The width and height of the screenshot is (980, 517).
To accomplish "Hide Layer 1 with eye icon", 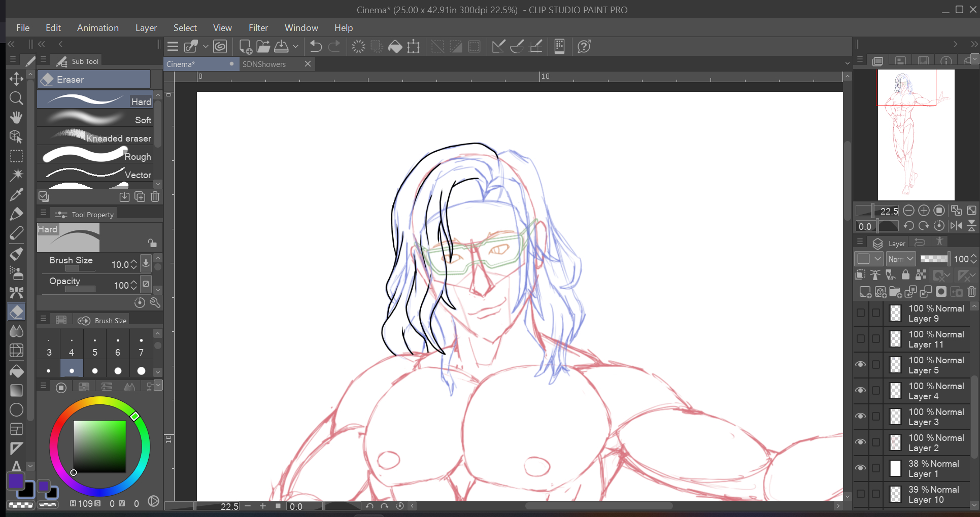I will click(x=861, y=468).
